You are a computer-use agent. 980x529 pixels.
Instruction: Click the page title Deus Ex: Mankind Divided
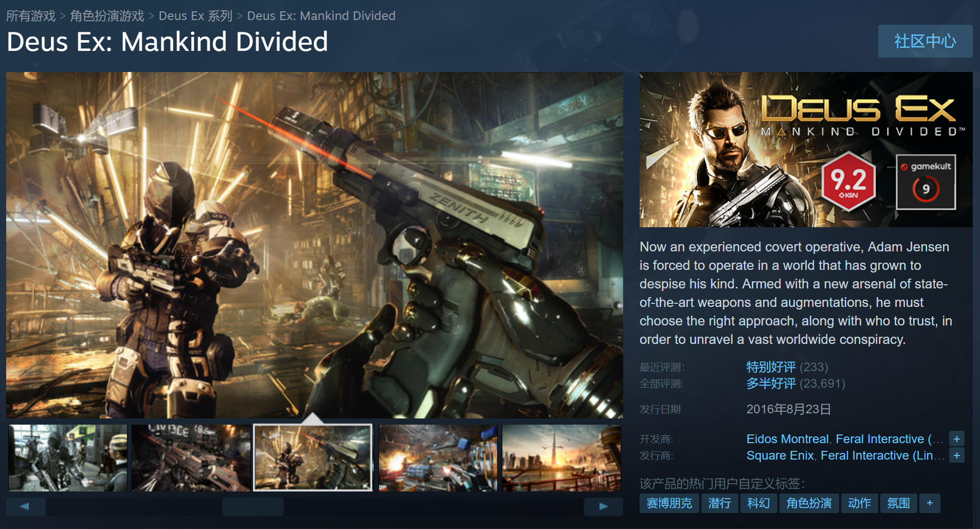point(167,42)
